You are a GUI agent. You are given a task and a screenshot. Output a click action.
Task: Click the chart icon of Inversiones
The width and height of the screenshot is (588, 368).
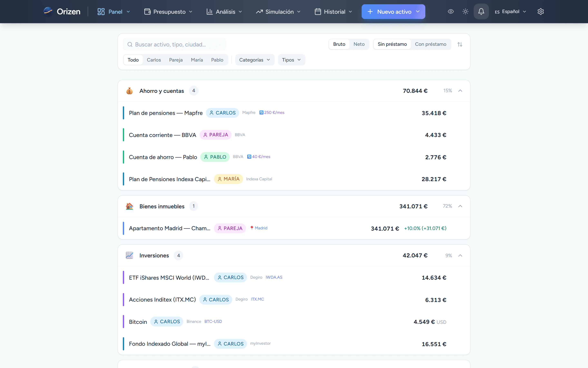[x=129, y=255]
